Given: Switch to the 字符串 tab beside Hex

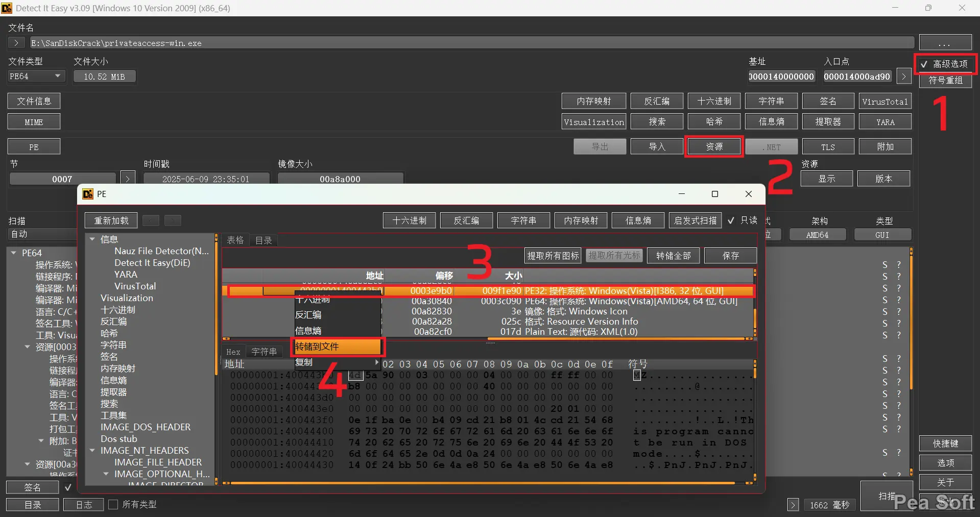Looking at the screenshot, I should pyautogui.click(x=264, y=352).
